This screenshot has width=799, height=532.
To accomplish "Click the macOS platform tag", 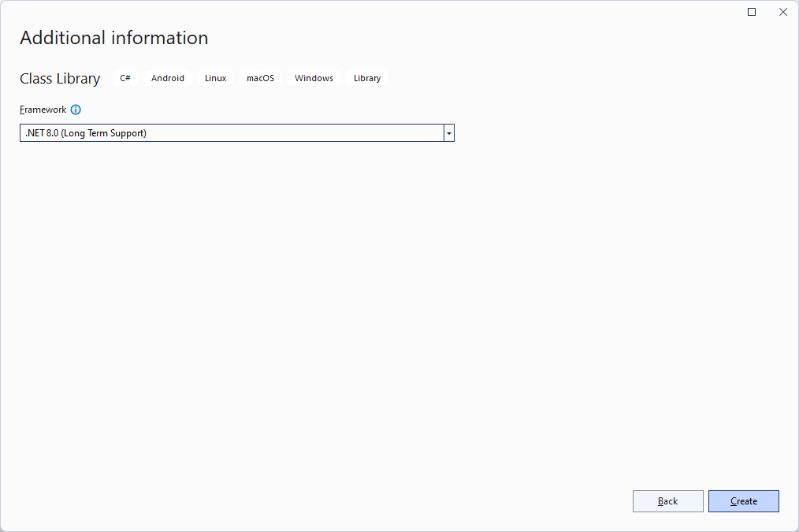I will (x=260, y=77).
